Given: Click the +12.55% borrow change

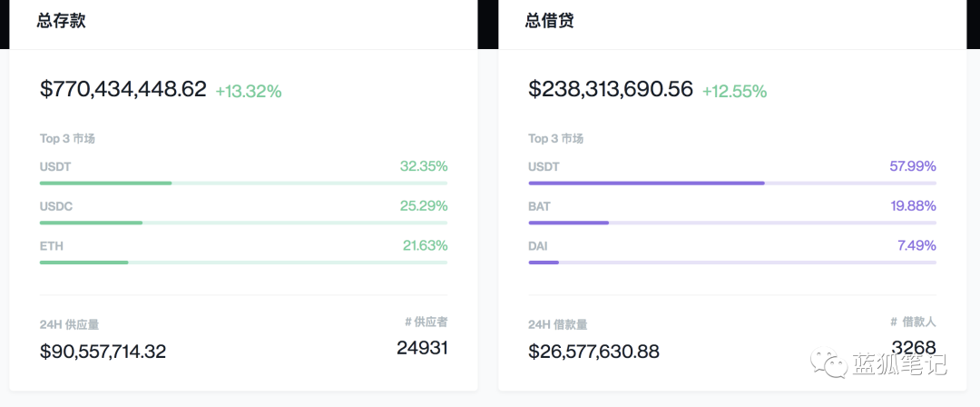Looking at the screenshot, I should click(734, 92).
